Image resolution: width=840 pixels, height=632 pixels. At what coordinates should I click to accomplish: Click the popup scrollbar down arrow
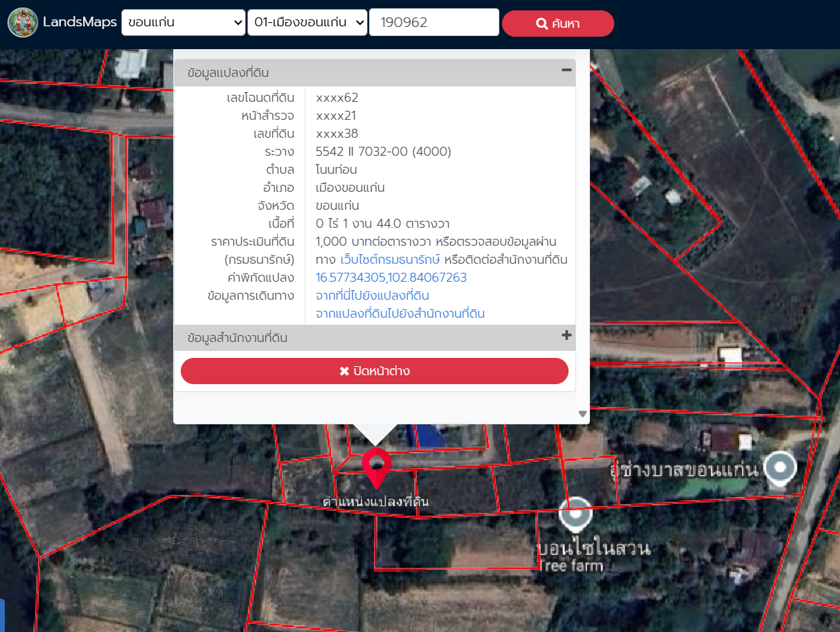pyautogui.click(x=582, y=414)
